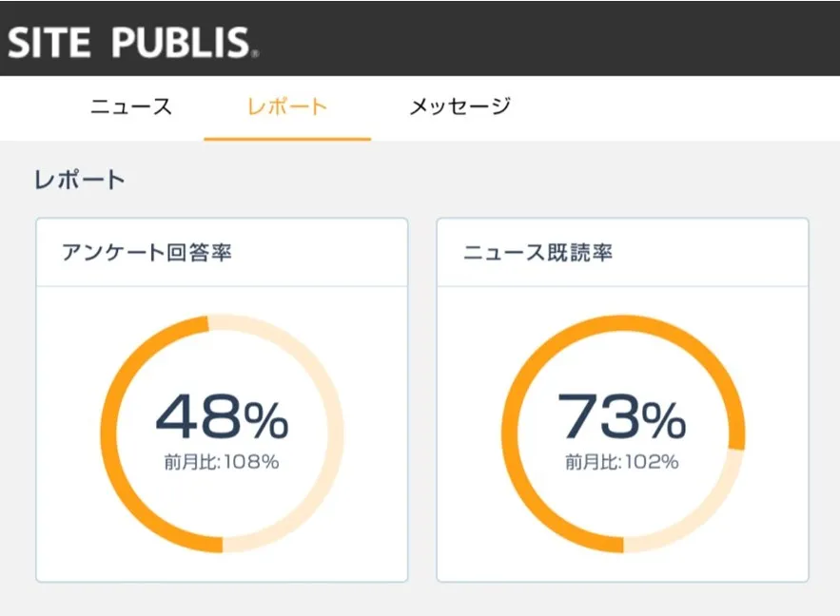Select the 前月比:102% comparison text

pyautogui.click(x=621, y=463)
